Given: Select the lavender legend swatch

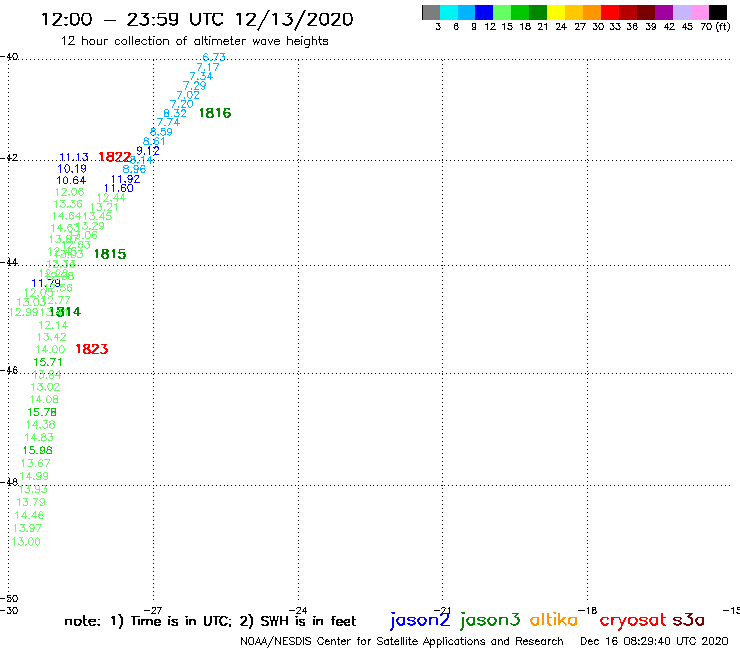Looking at the screenshot, I should point(681,12).
